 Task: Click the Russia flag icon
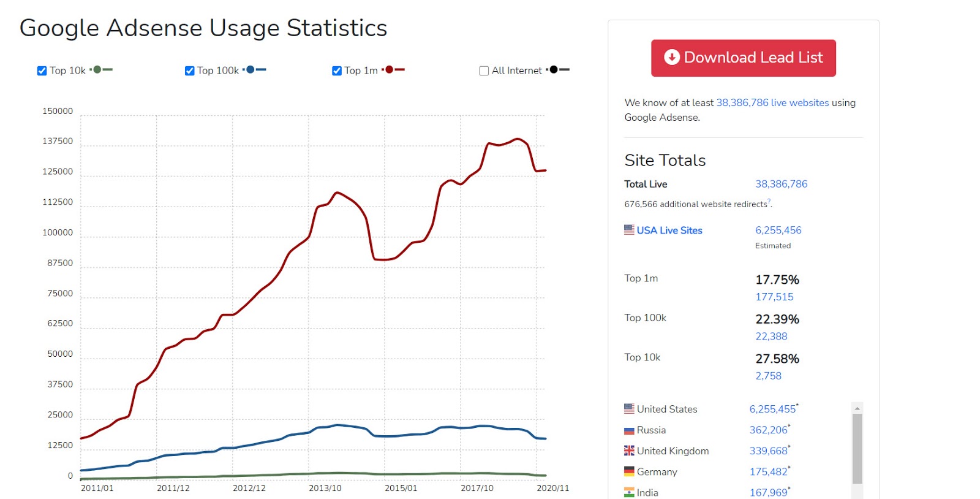pos(629,430)
